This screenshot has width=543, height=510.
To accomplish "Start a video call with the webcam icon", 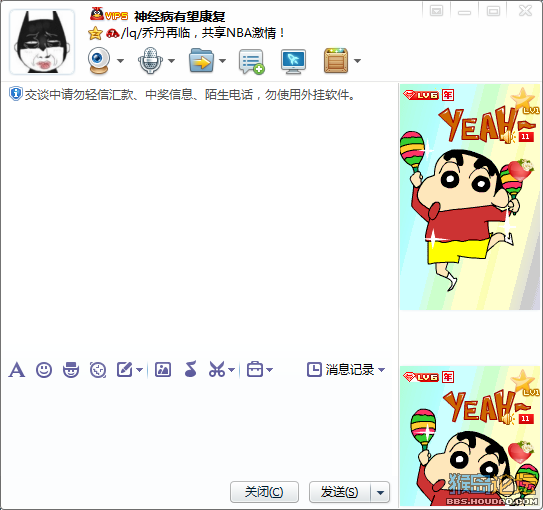I will click(99, 61).
